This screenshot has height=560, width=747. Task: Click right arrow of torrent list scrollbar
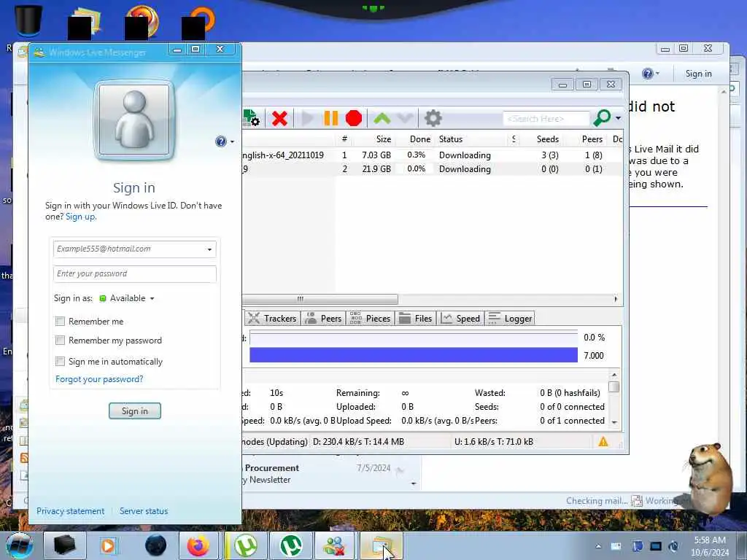click(616, 299)
